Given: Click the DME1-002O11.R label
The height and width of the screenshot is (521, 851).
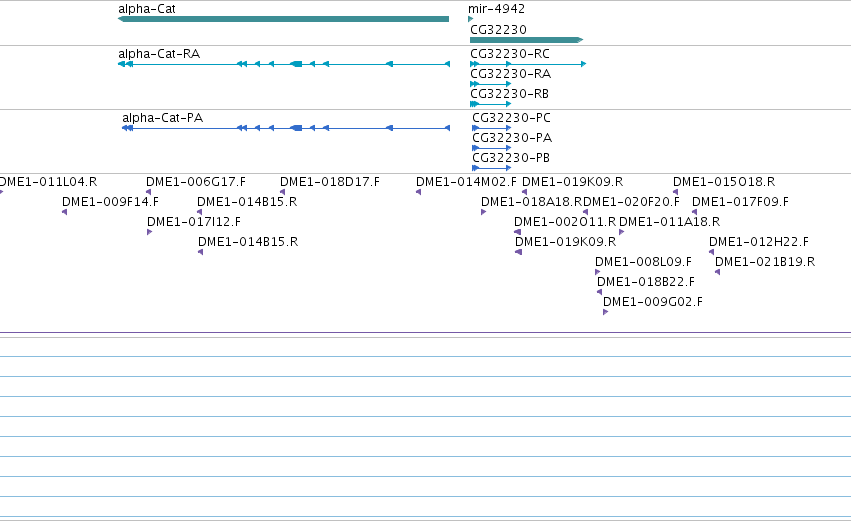Looking at the screenshot, I should [x=565, y=222].
